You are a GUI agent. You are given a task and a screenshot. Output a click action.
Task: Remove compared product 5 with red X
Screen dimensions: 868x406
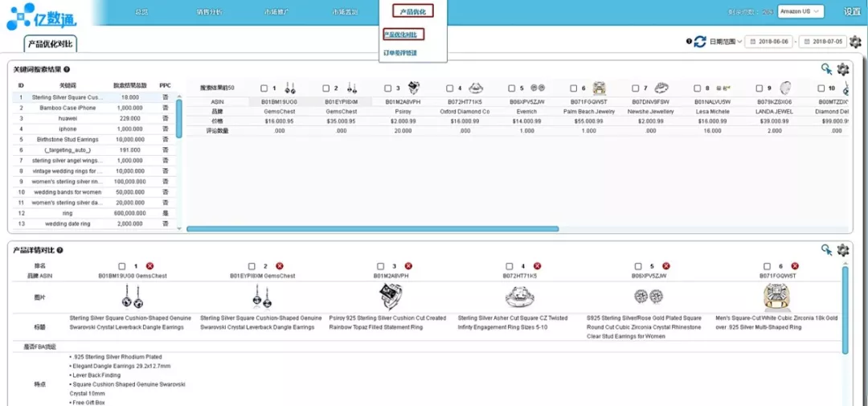[x=666, y=266]
